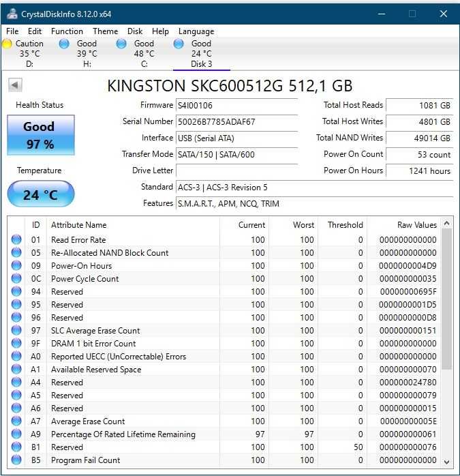Click the Threshold column header

342,225
